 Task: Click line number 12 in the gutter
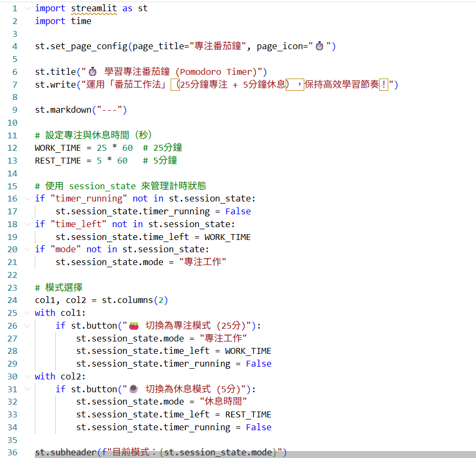[12, 148]
